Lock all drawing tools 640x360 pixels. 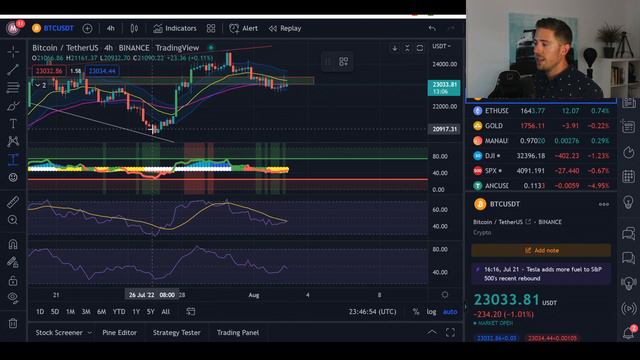13,280
